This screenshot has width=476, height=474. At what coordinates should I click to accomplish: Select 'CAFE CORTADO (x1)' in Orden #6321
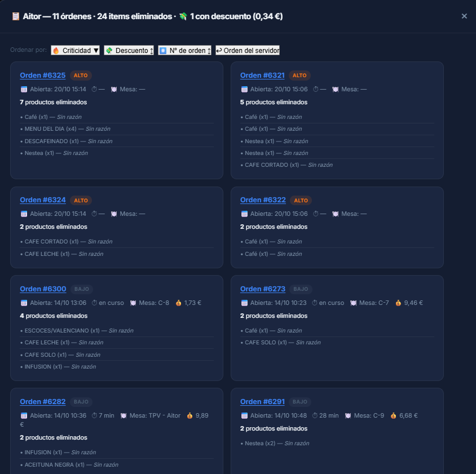pos(337,165)
